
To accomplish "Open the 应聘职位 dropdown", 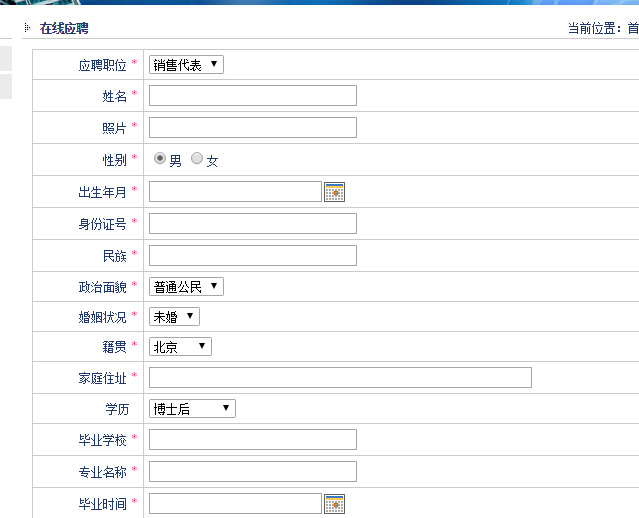I will pyautogui.click(x=186, y=65).
